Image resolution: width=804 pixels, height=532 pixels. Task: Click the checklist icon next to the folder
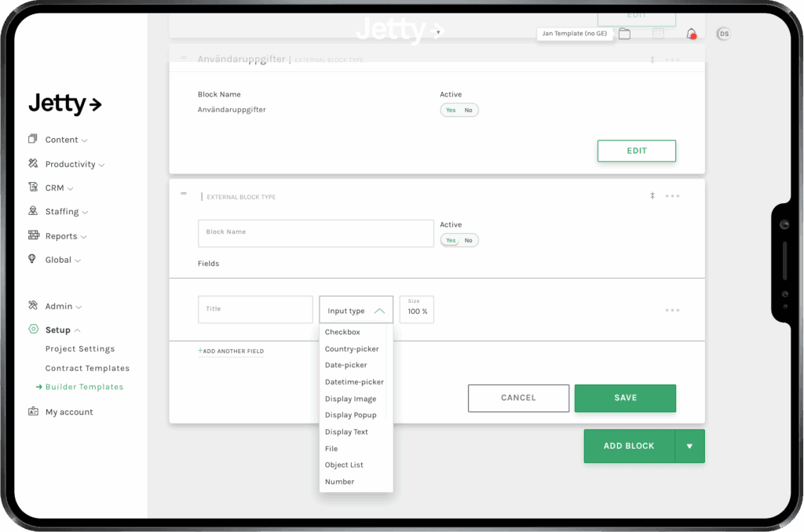tap(658, 34)
